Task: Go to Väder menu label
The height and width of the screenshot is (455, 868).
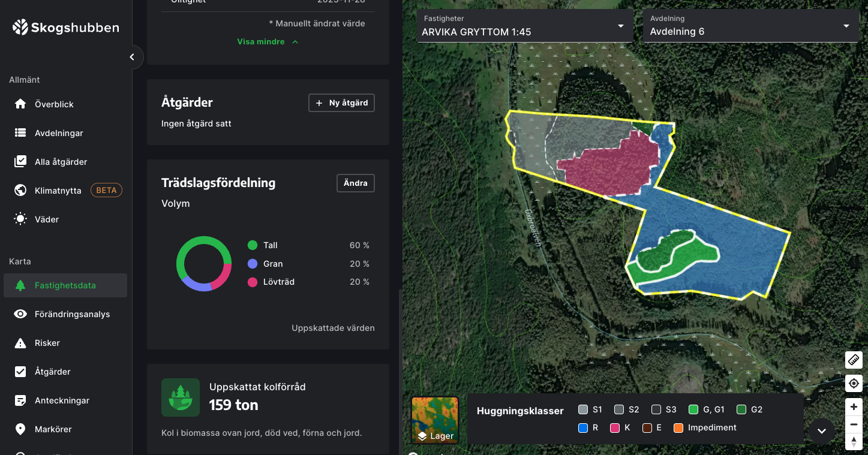Action: pos(47,219)
